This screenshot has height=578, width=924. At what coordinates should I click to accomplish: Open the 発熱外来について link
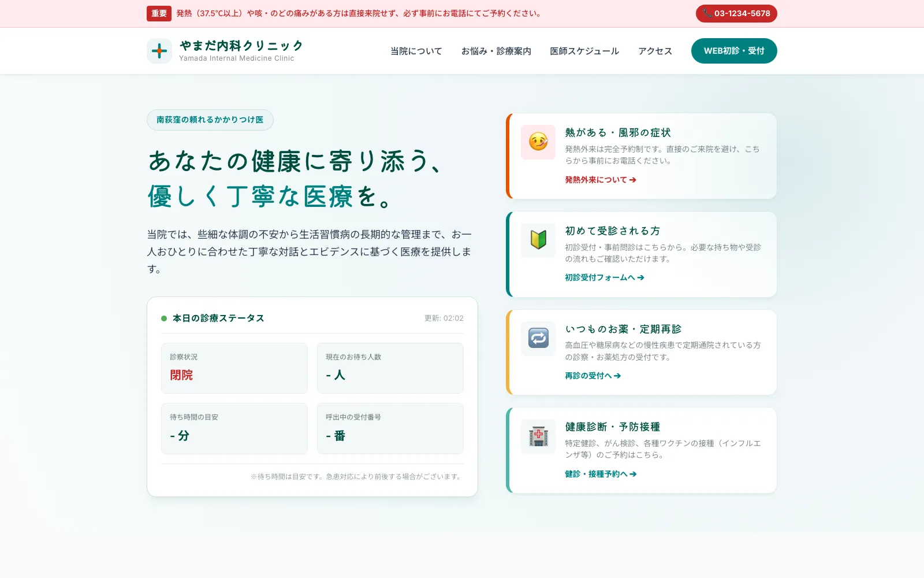[601, 180]
